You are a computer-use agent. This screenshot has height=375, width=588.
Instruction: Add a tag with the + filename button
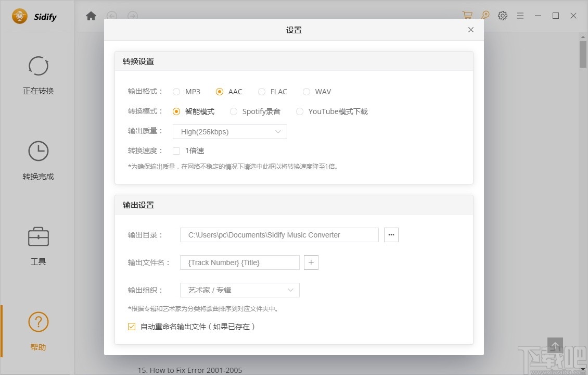click(x=311, y=262)
